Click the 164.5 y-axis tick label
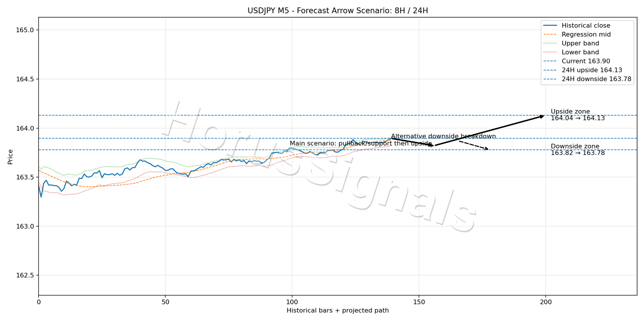This screenshot has height=322, width=644. click(x=26, y=79)
